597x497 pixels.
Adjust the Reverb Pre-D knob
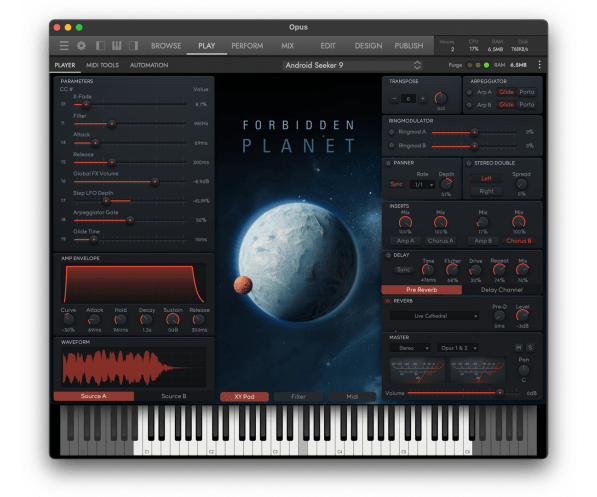(499, 316)
